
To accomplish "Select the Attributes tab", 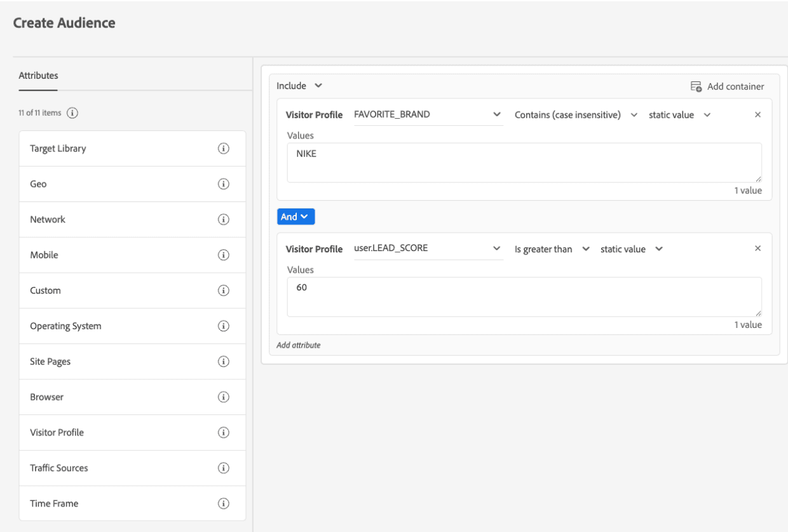I will 38,76.
